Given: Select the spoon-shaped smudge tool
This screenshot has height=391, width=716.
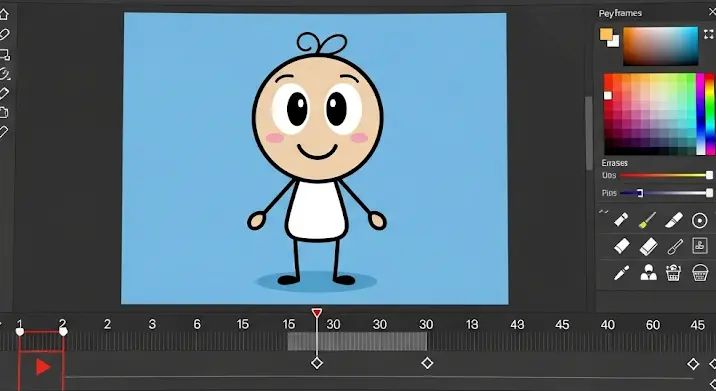Looking at the screenshot, I should point(674,247).
